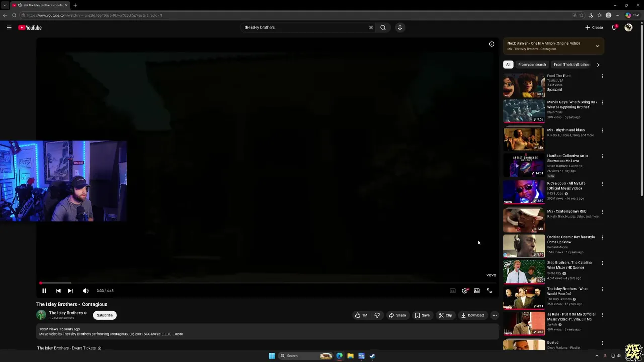Screen dimensions: 644x362
Task: Reload the page
Action: 14,15
